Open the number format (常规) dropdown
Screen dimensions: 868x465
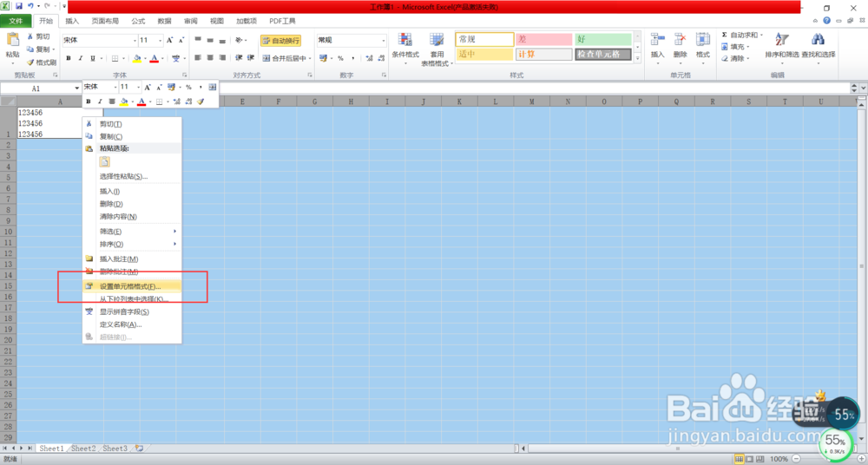pyautogui.click(x=383, y=41)
